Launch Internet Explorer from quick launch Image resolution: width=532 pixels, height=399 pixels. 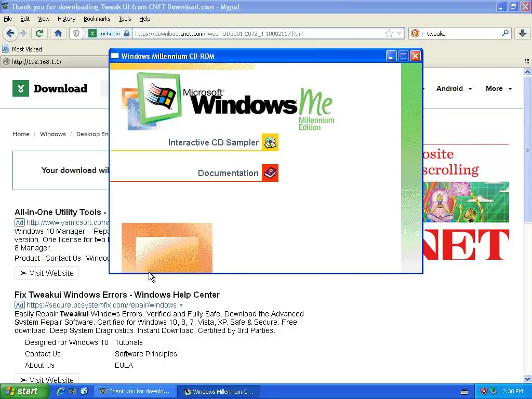click(x=61, y=391)
